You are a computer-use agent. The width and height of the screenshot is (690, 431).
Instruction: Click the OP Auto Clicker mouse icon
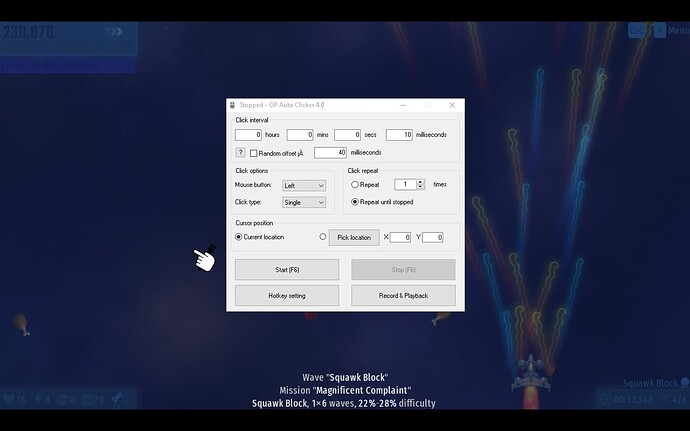tap(232, 105)
